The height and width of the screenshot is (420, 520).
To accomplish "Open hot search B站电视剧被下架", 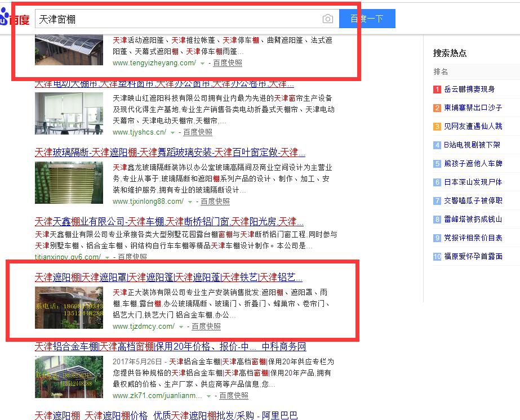I will (472, 145).
